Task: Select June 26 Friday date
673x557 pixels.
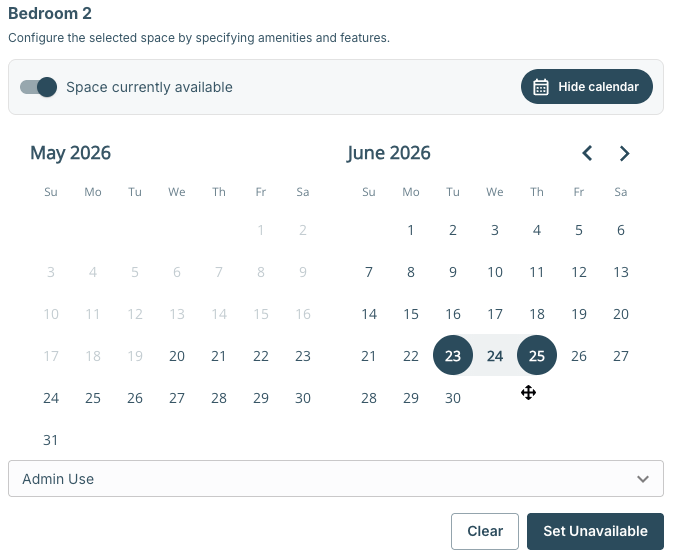Action: click(579, 355)
